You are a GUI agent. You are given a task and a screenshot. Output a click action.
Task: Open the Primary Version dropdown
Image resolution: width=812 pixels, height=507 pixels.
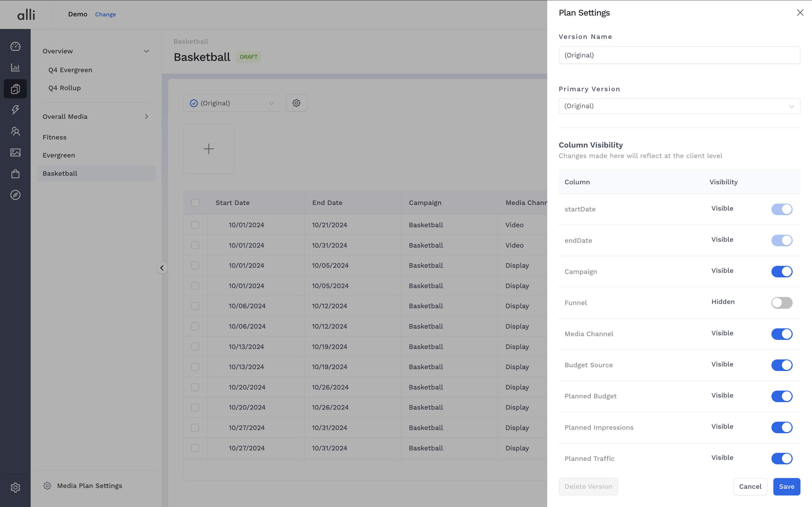(679, 106)
